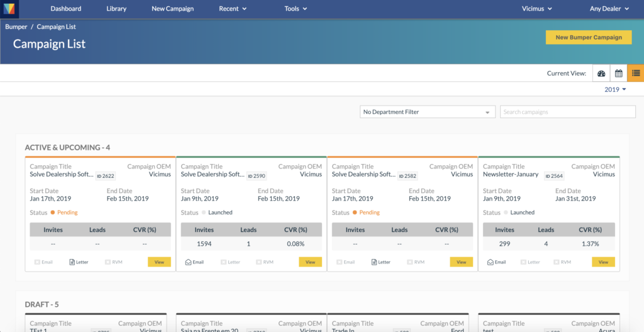Click Pending status dot on campaign 2622
644x332 pixels.
coord(53,213)
